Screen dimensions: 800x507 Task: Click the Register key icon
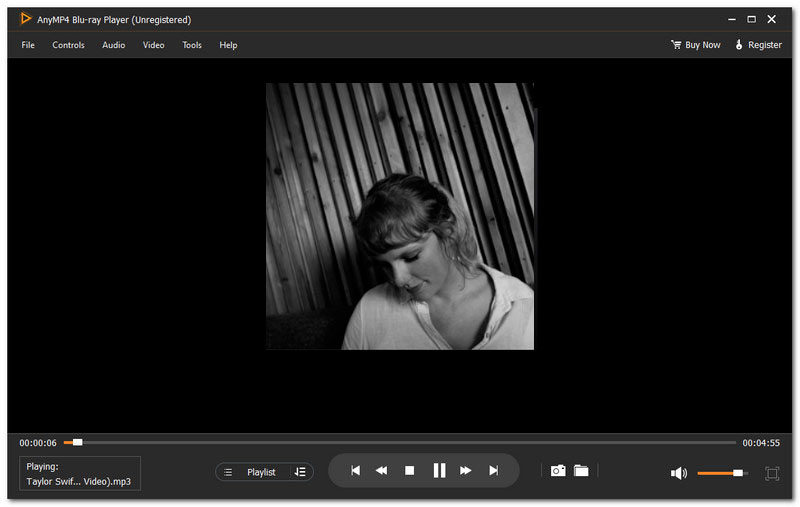739,44
